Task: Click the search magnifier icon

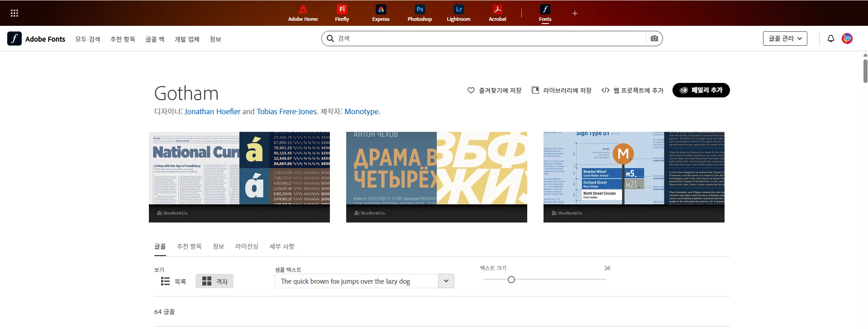Action: click(x=330, y=39)
